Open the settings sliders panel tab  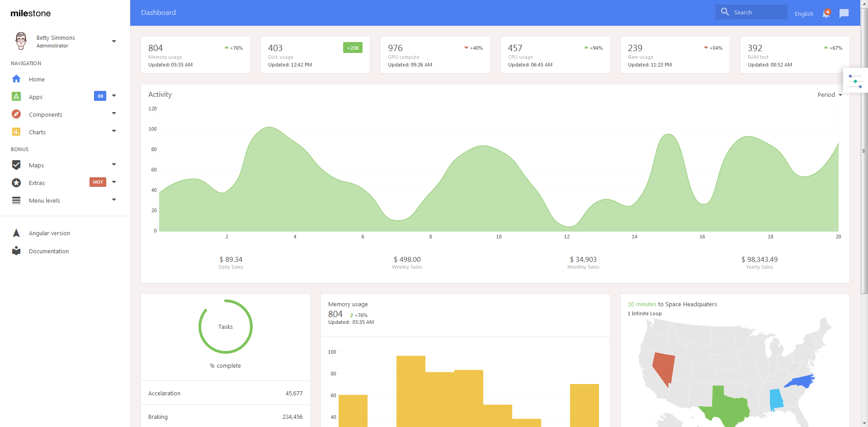(x=855, y=81)
